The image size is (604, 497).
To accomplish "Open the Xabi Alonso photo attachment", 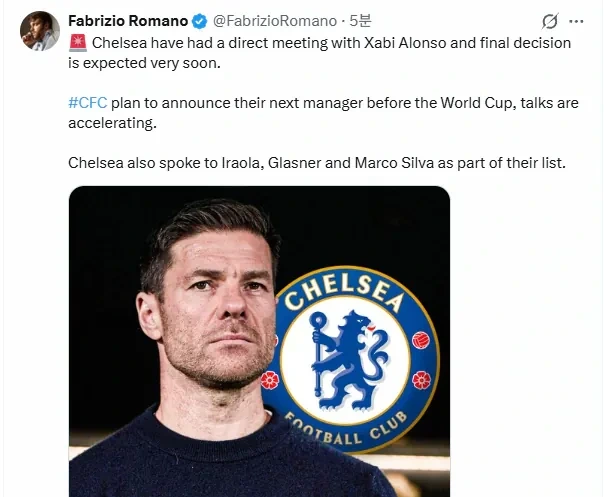I will [259, 341].
